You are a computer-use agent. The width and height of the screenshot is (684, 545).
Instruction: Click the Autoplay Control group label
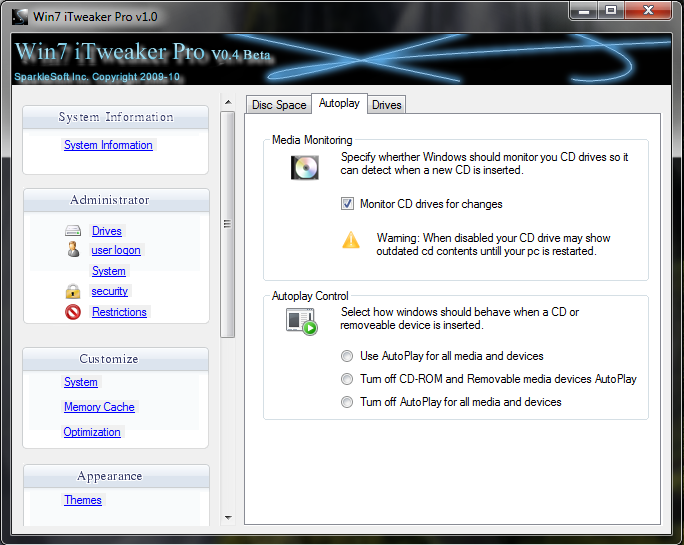click(x=310, y=296)
